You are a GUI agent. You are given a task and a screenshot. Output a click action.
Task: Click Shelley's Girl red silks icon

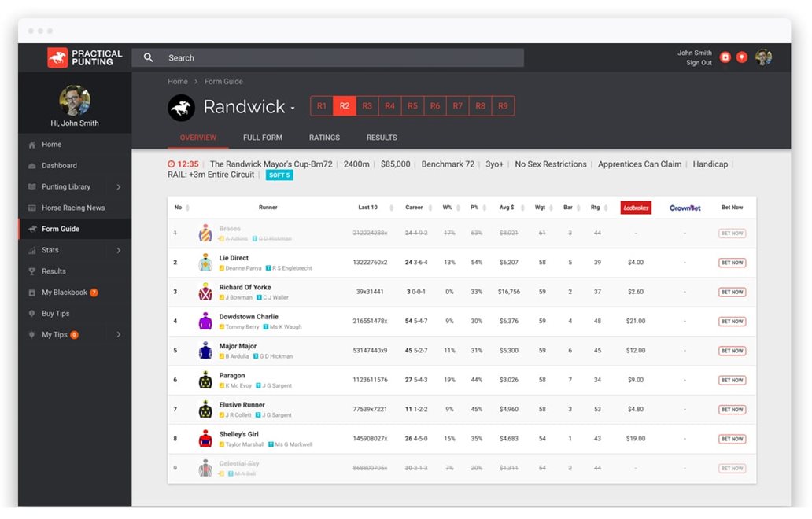[x=205, y=439]
